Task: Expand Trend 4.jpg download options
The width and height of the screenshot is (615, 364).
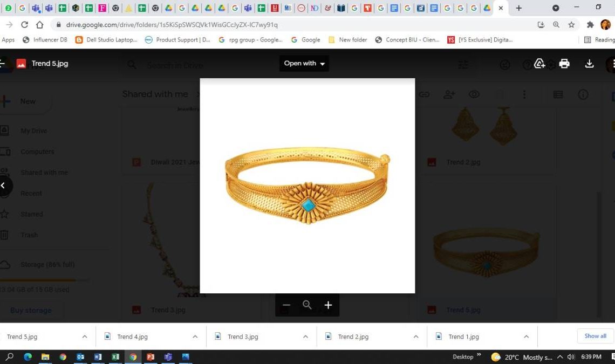Action: (195, 336)
